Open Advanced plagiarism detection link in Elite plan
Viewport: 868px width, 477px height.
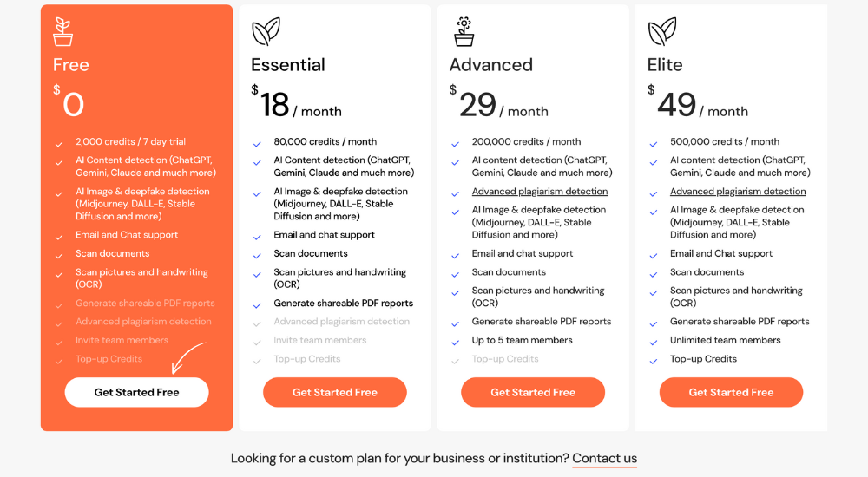point(738,192)
